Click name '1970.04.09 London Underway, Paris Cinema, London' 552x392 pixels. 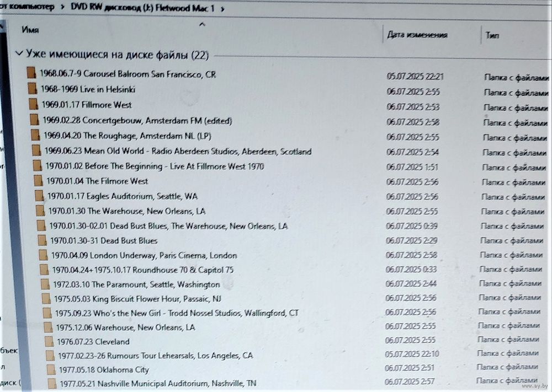point(144,255)
